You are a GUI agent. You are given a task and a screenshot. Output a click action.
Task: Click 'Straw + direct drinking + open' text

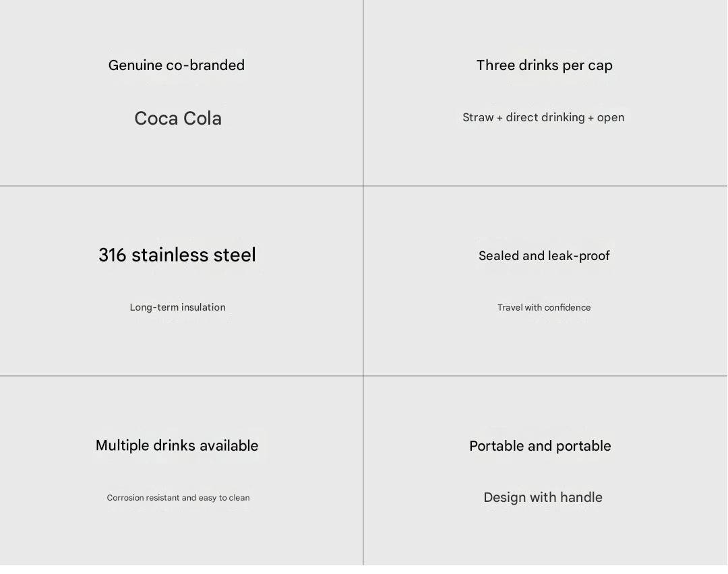[543, 117]
